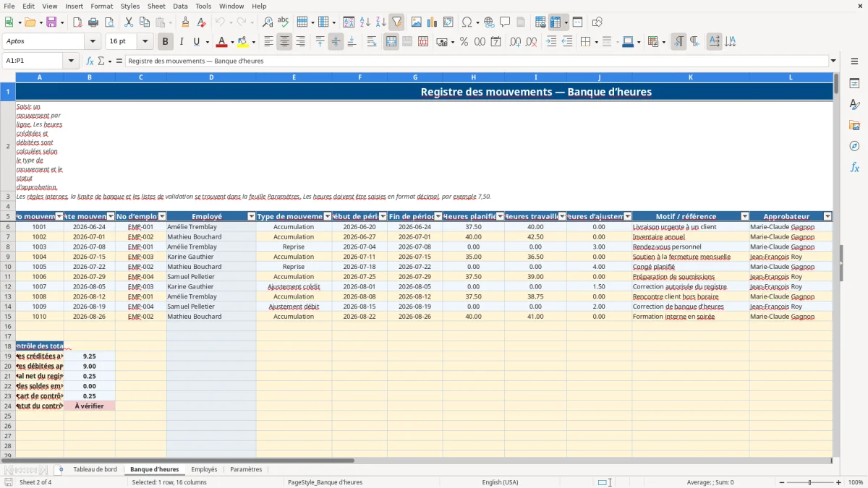
Task: Click into the formula input line
Action: (476, 61)
